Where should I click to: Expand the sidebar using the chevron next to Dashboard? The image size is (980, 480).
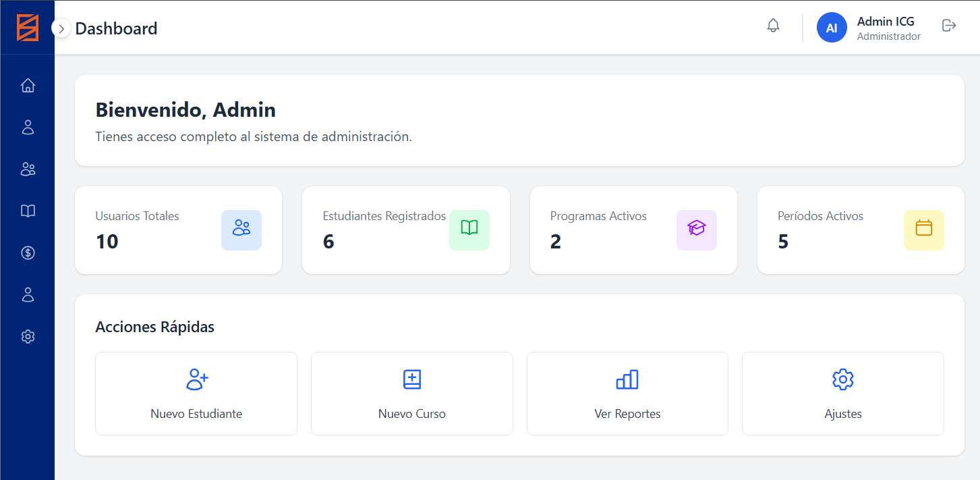tap(61, 28)
